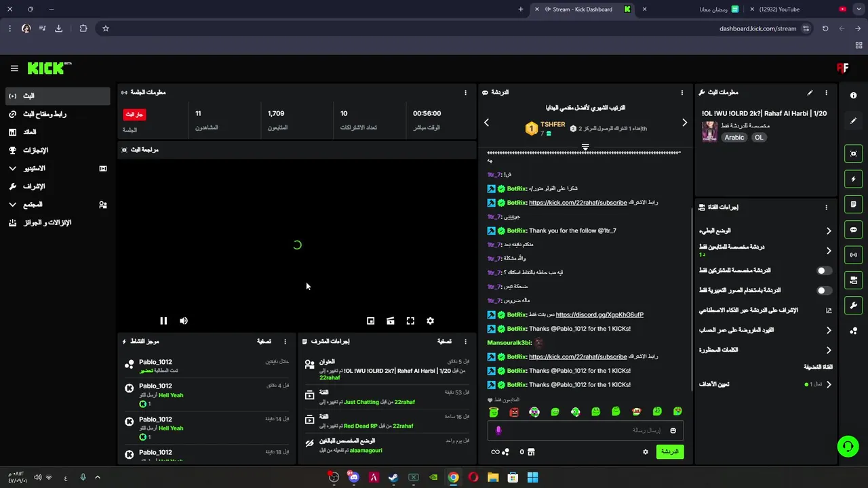Filter the activity feed panel

(264, 342)
